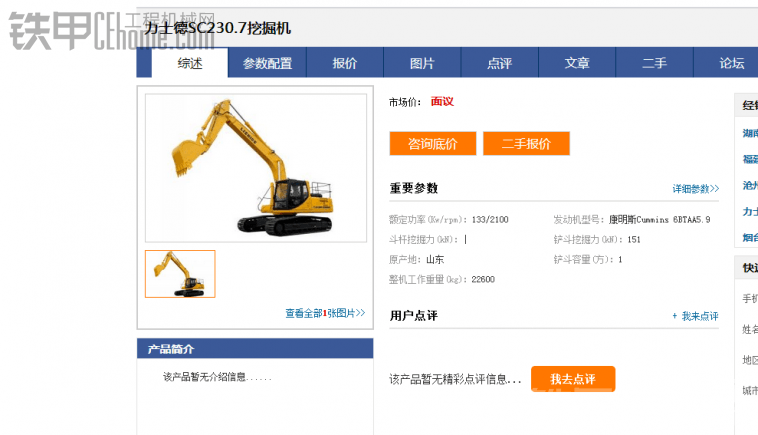Click the 咨询底价 orange button
The width and height of the screenshot is (758, 435).
(x=433, y=144)
